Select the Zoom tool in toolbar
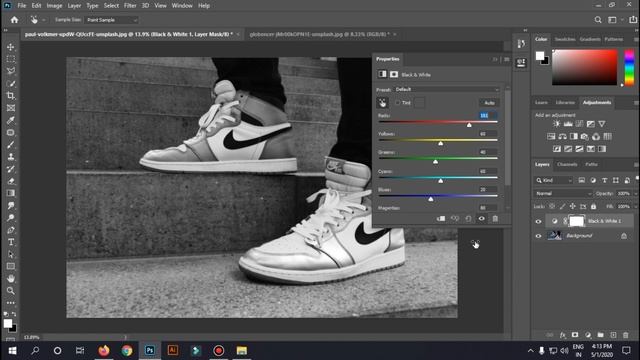Screen dimensions: 640x360 point(11,291)
